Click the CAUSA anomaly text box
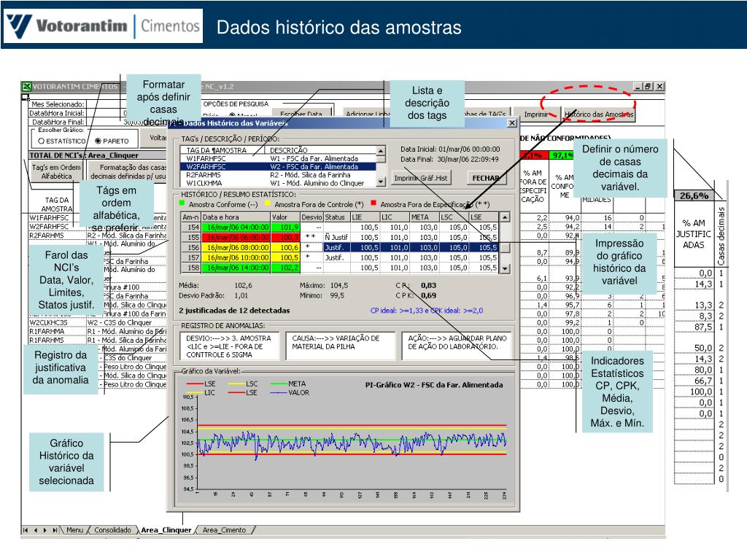Screen dimensions: 747x560 tap(341, 346)
